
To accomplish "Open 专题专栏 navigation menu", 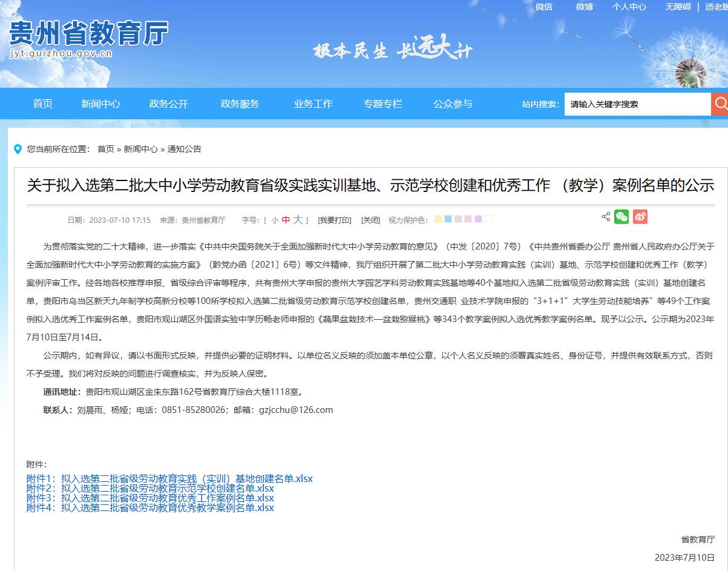I will (x=383, y=104).
